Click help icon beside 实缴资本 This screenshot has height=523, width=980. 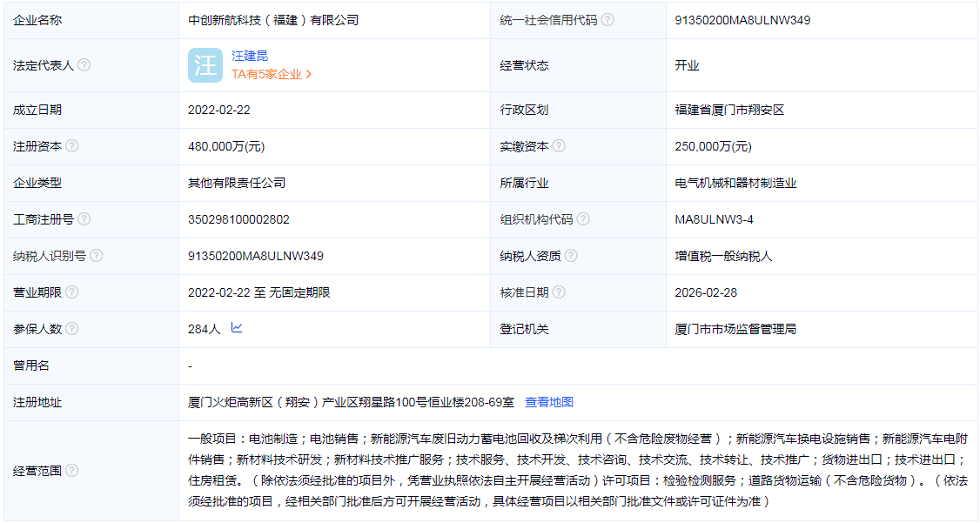click(x=559, y=146)
